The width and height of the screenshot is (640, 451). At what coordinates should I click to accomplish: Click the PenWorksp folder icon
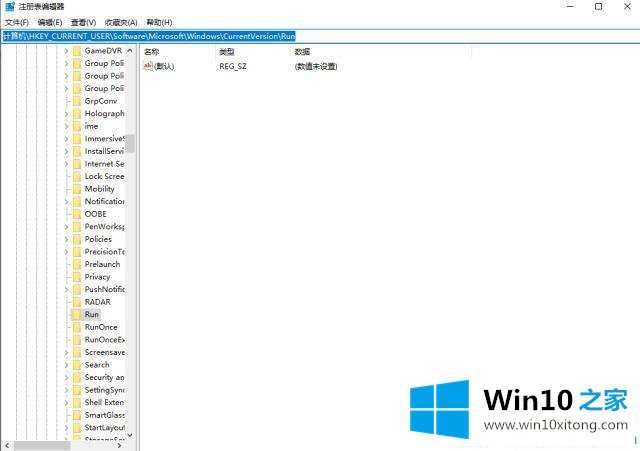tap(77, 227)
